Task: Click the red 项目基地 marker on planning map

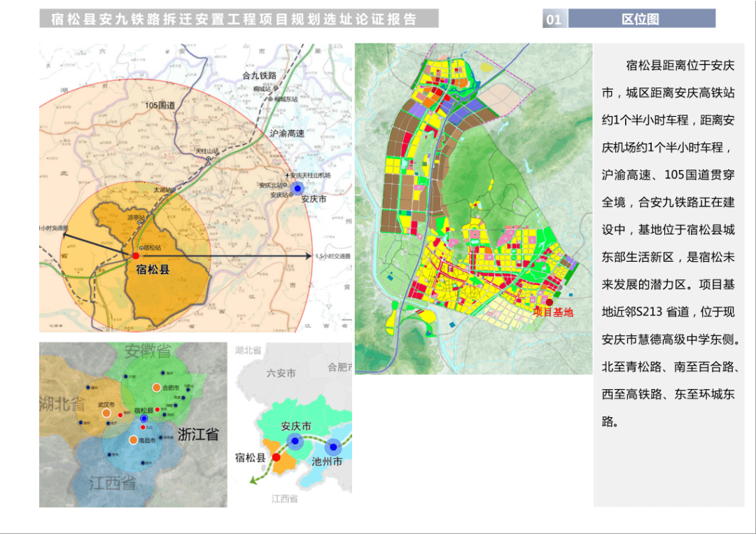Action: tap(549, 302)
